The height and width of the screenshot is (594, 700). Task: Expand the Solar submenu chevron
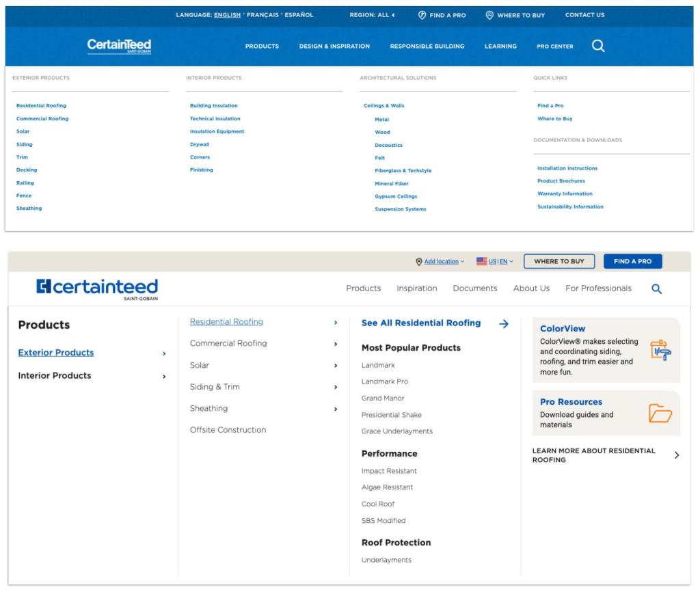coord(335,366)
